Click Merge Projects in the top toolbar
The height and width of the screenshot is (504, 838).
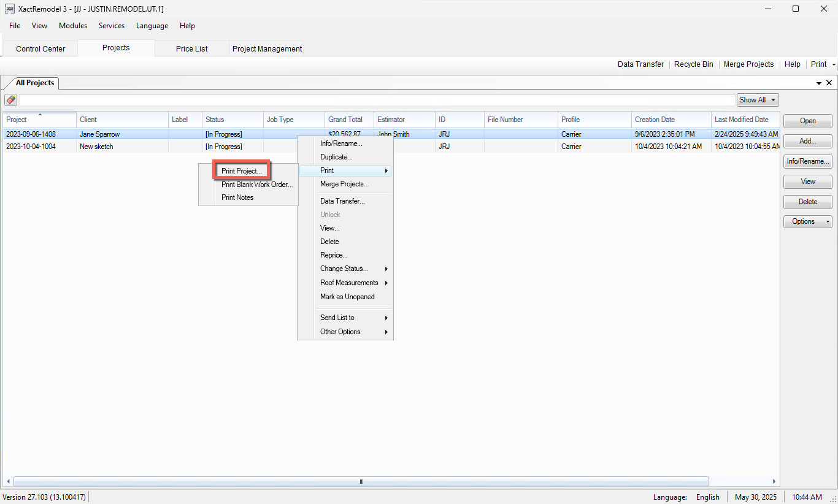pyautogui.click(x=748, y=64)
